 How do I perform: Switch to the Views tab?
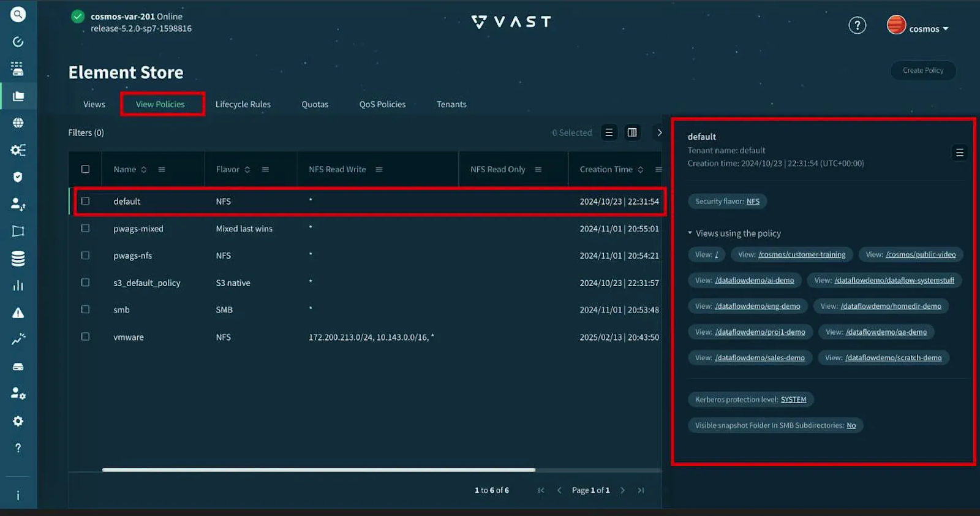pyautogui.click(x=94, y=104)
